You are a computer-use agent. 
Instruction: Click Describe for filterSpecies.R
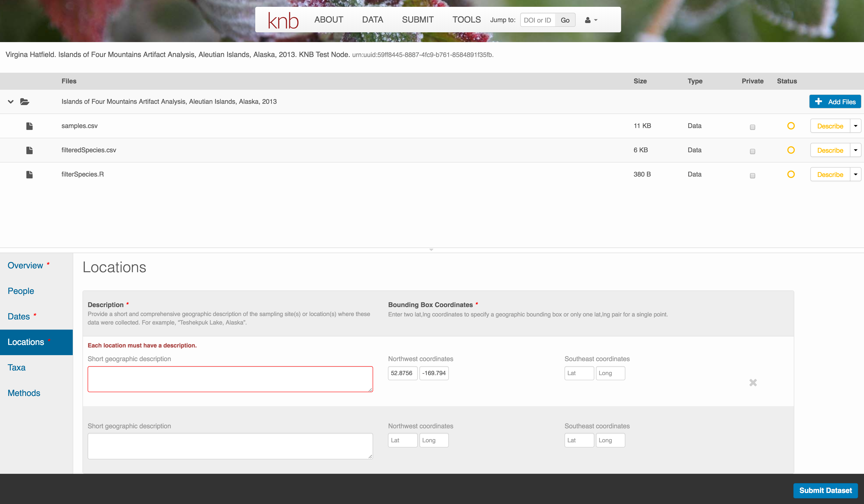(830, 175)
